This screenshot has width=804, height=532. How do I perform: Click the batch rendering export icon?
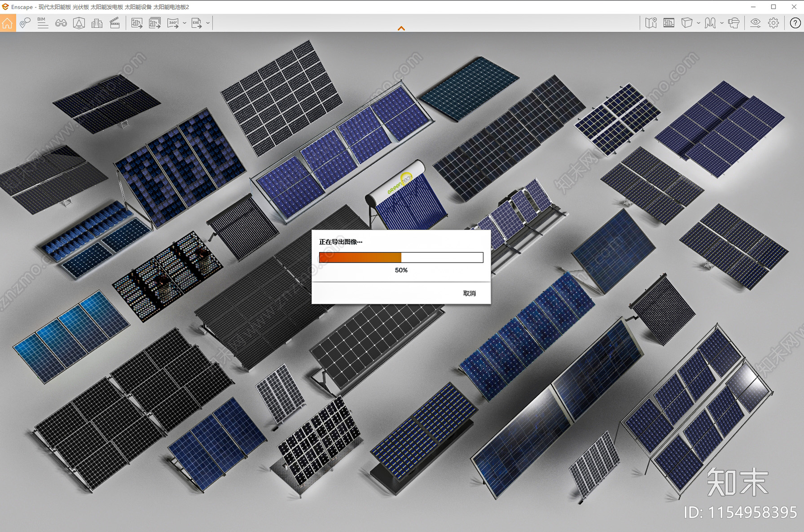(x=155, y=23)
